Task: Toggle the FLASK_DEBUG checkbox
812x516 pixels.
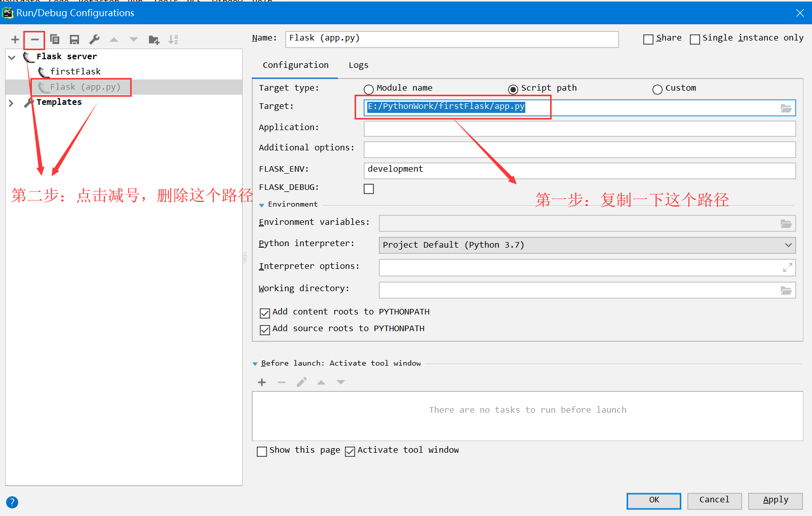Action: (x=369, y=188)
